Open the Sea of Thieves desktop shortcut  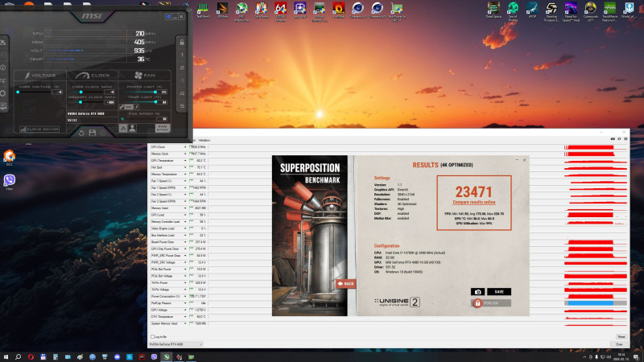pyautogui.click(x=513, y=10)
